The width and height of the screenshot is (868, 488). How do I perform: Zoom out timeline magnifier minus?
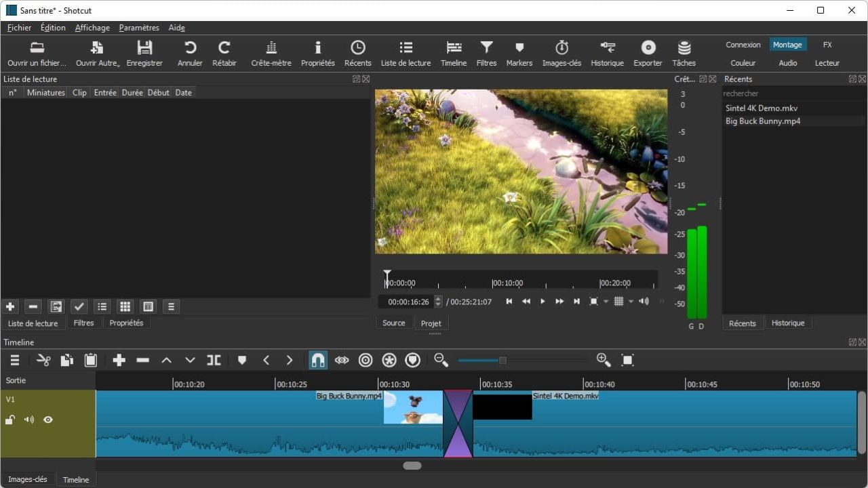441,361
